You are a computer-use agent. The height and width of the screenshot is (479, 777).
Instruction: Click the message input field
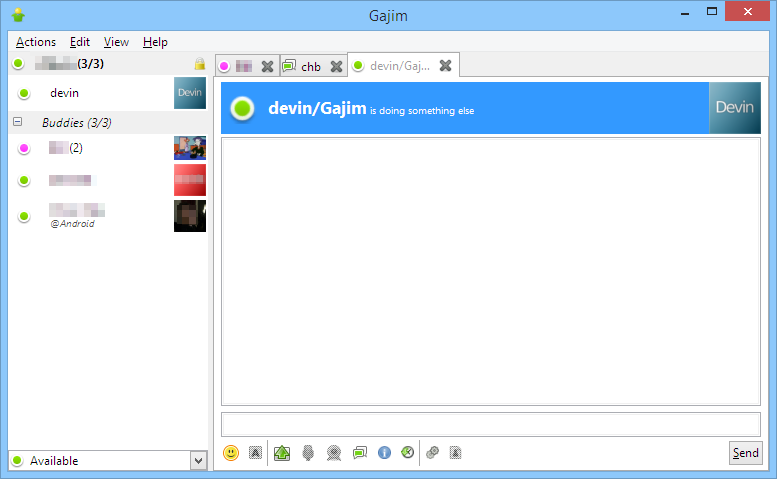[x=491, y=425]
